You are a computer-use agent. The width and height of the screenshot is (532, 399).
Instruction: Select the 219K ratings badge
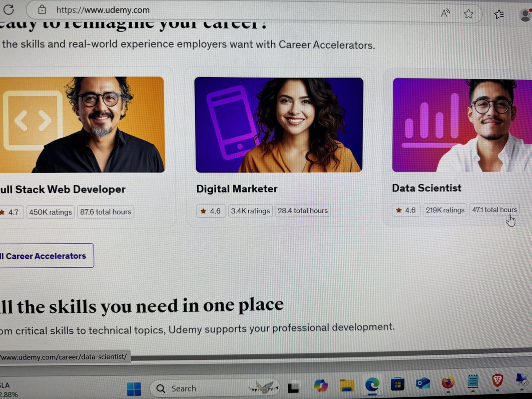(x=445, y=210)
